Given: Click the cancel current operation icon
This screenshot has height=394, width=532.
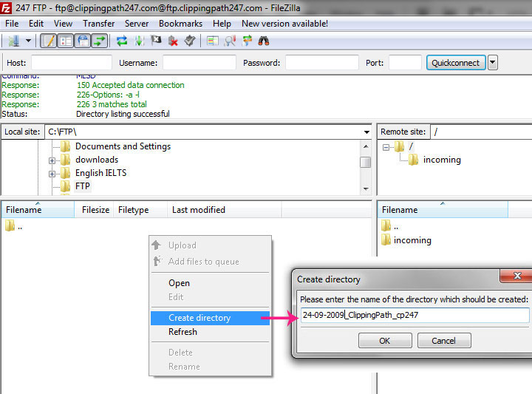Looking at the screenshot, I should (156, 41).
